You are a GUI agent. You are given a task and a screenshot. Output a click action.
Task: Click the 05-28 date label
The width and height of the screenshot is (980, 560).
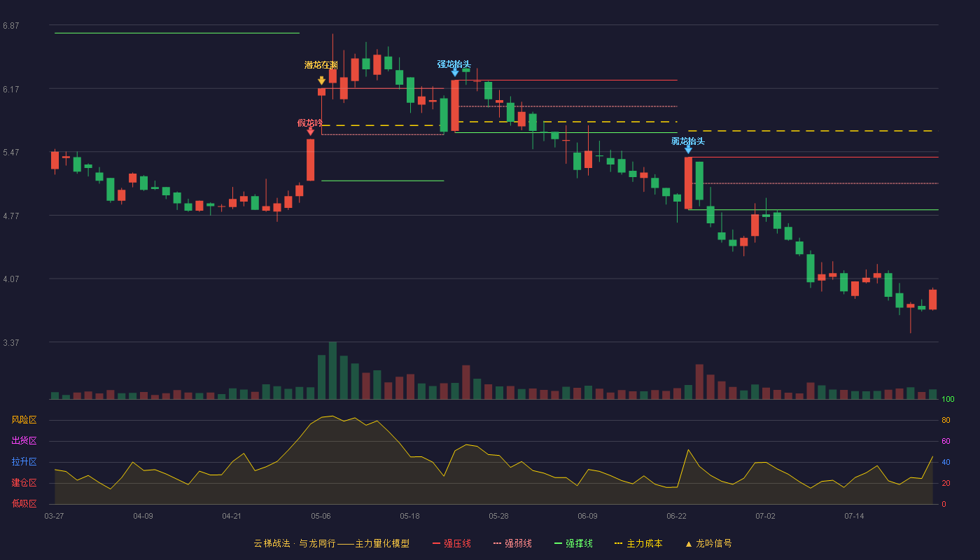point(498,516)
